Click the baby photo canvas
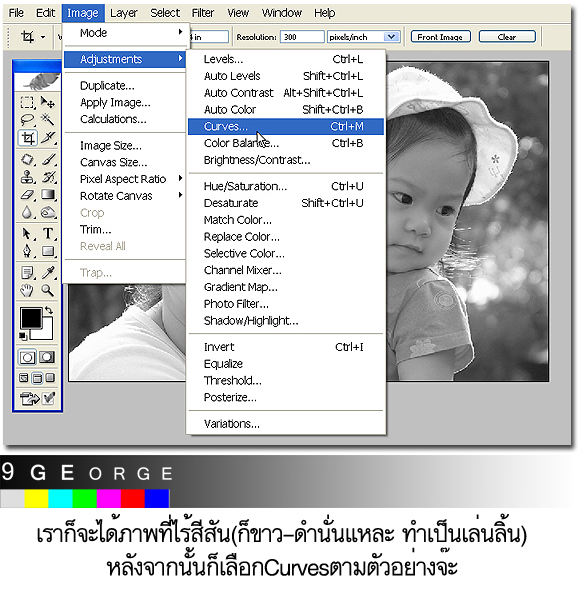The width and height of the screenshot is (583, 600). pyautogui.click(x=467, y=221)
